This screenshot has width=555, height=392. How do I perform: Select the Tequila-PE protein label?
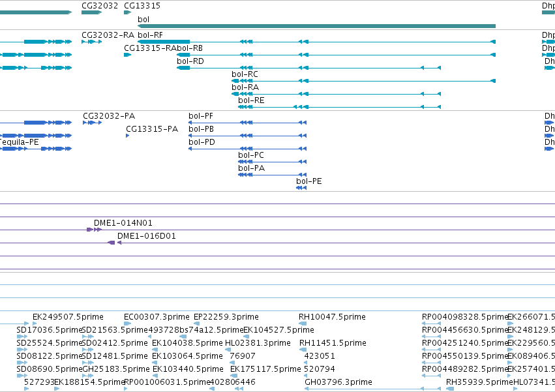(19, 142)
